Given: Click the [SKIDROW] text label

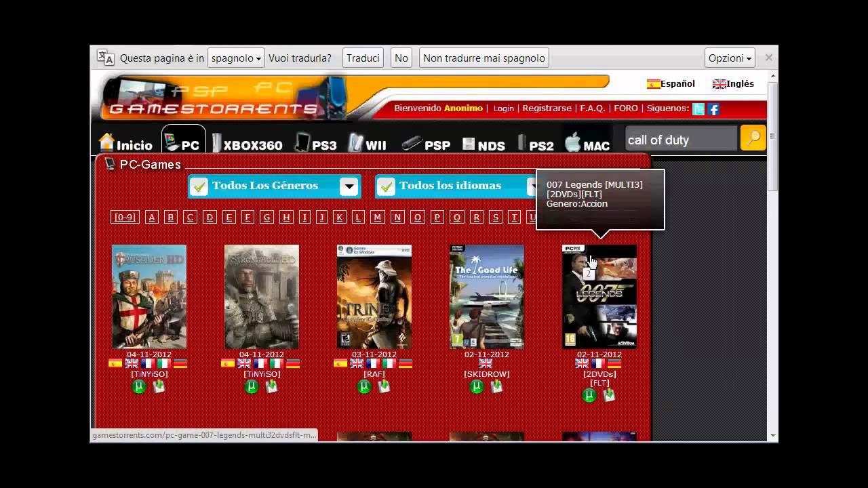Looking at the screenshot, I should pos(487,374).
